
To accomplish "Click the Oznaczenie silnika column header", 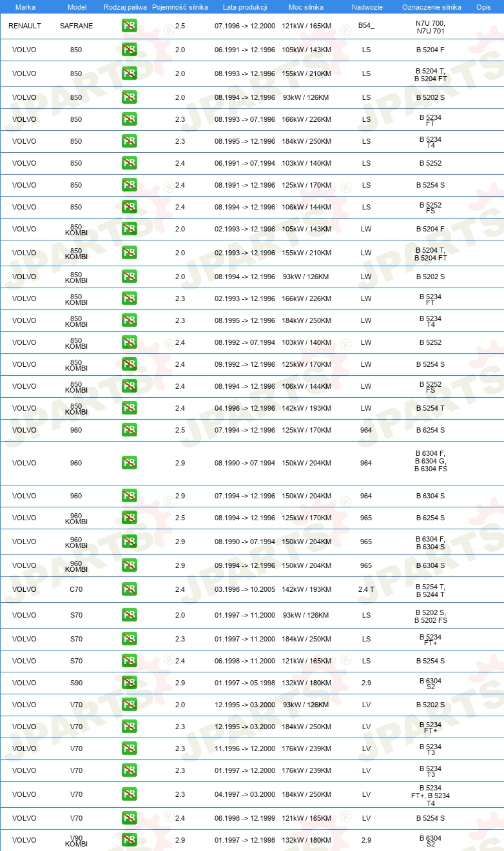I will (x=431, y=6).
